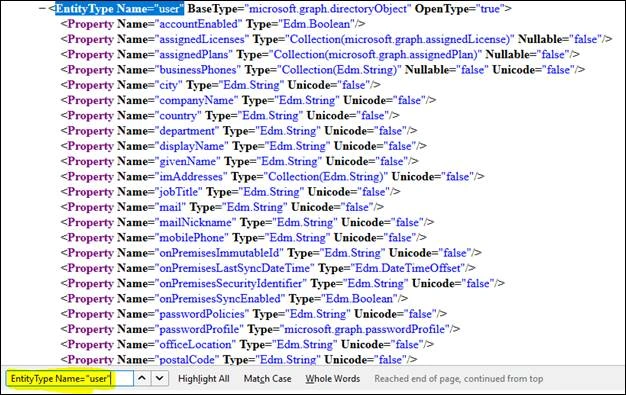Viewport: 626px width, 395px height.
Task: Click the onPremisesLastSyncDateTime property line
Action: pos(268,268)
